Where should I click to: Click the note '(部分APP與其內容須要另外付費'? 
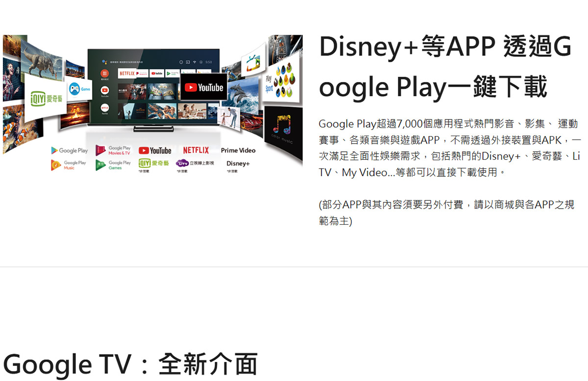click(446, 213)
